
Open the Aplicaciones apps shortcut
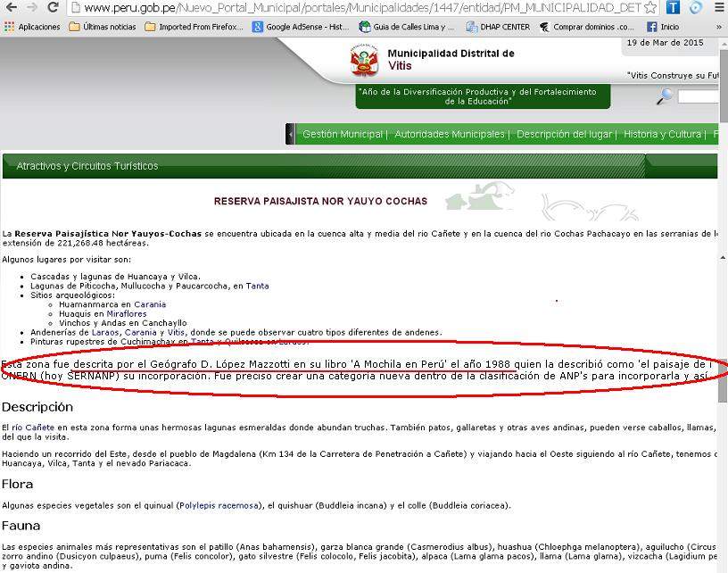pyautogui.click(x=32, y=27)
